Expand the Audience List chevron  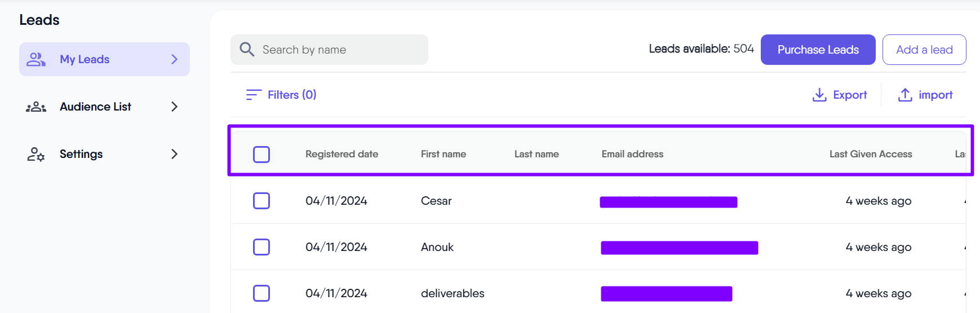click(174, 107)
